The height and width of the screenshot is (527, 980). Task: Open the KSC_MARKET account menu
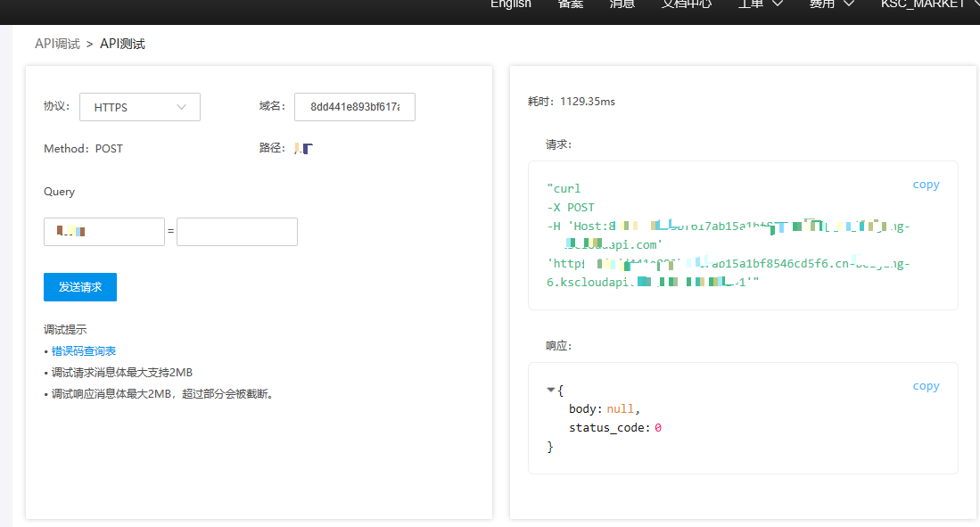pyautogui.click(x=928, y=4)
